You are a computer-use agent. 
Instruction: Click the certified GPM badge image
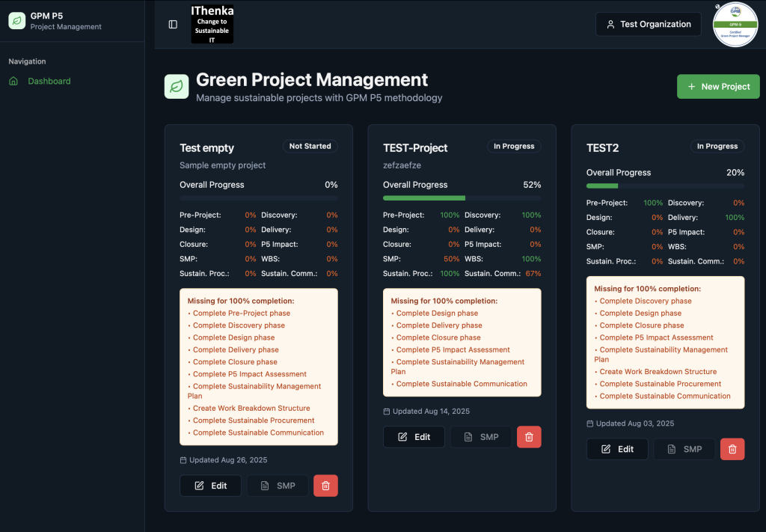pos(735,25)
